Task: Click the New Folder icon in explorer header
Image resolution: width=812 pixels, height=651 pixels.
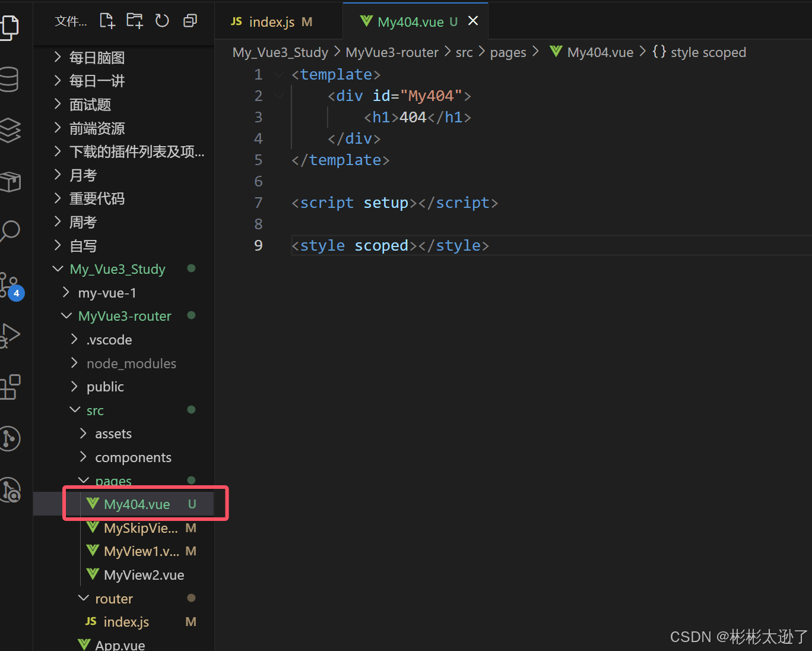Action: pos(135,21)
